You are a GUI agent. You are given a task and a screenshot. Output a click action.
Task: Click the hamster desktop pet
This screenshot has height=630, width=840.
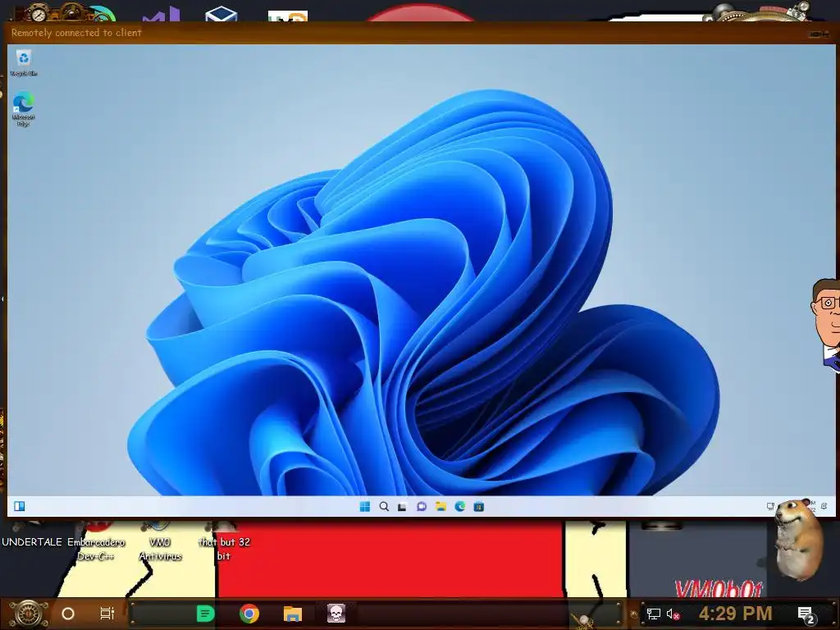tap(801, 540)
